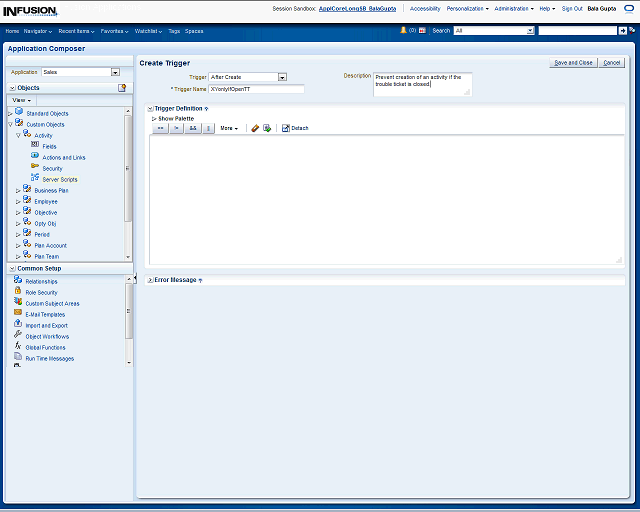Image resolution: width=640 pixels, height=512 pixels.
Task: Click the eraser icon in trigger toolbar
Action: coord(255,128)
